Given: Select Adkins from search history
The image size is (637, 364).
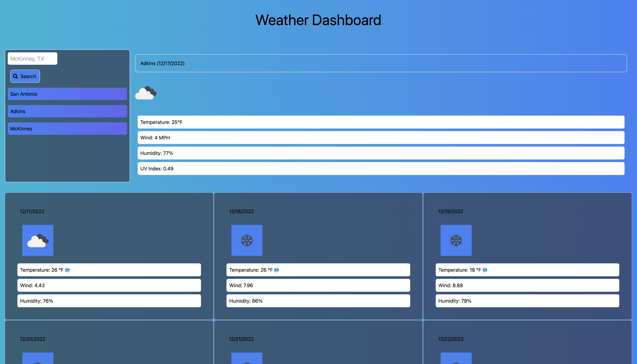Looking at the screenshot, I should pyautogui.click(x=67, y=111).
